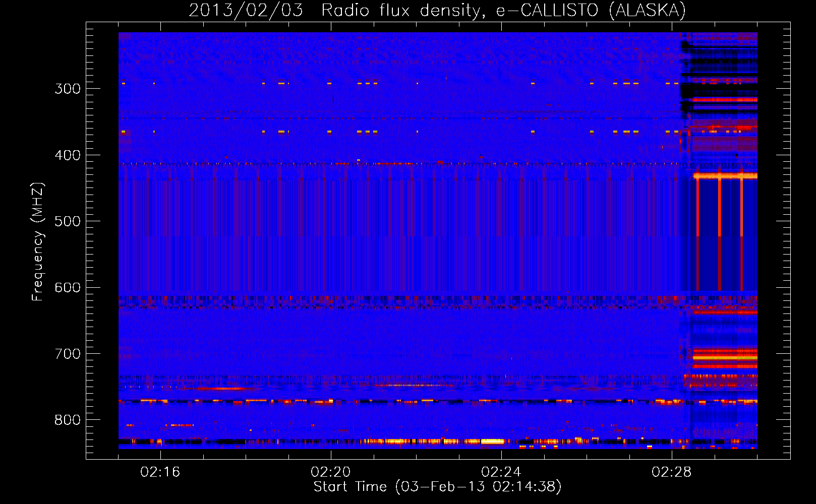Viewport: 816px width, 504px height.
Task: Click the 'Frequency (MHZ)' axis label
Action: pyautogui.click(x=38, y=241)
